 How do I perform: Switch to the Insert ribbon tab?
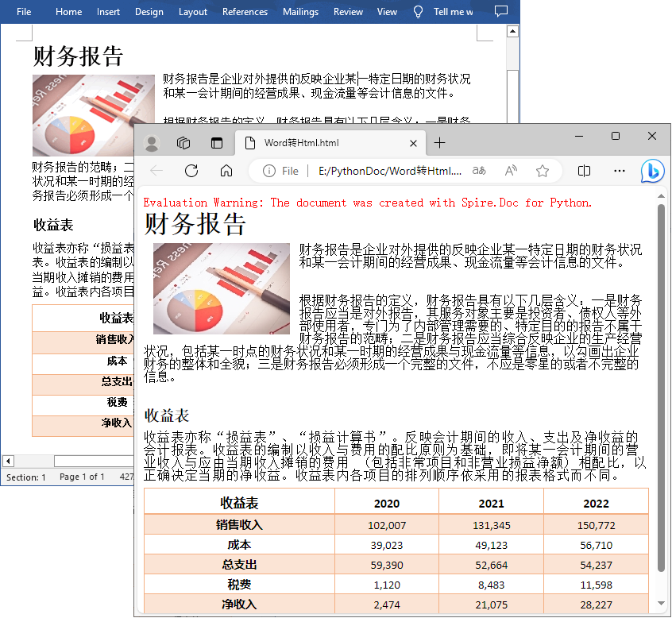pos(108,12)
